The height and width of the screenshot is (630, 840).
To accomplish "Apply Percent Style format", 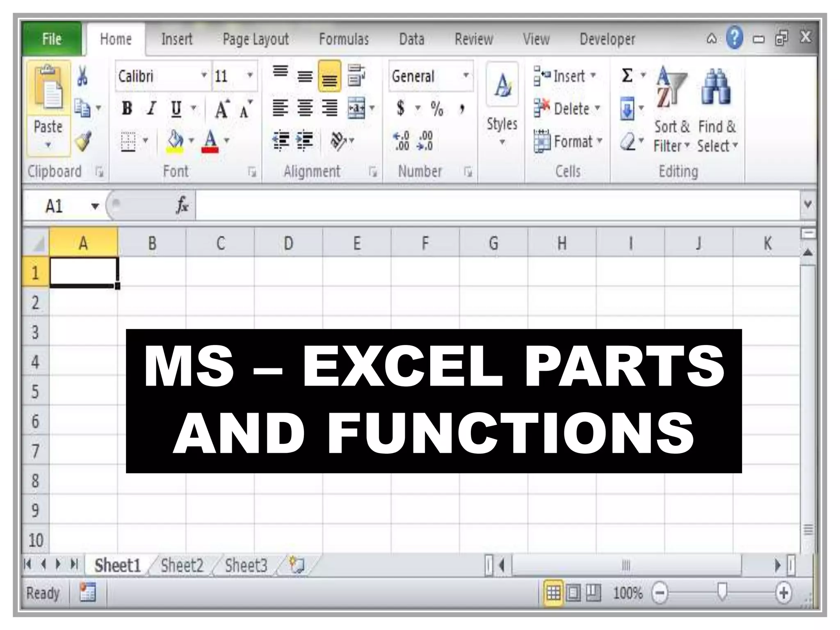I will pyautogui.click(x=437, y=109).
